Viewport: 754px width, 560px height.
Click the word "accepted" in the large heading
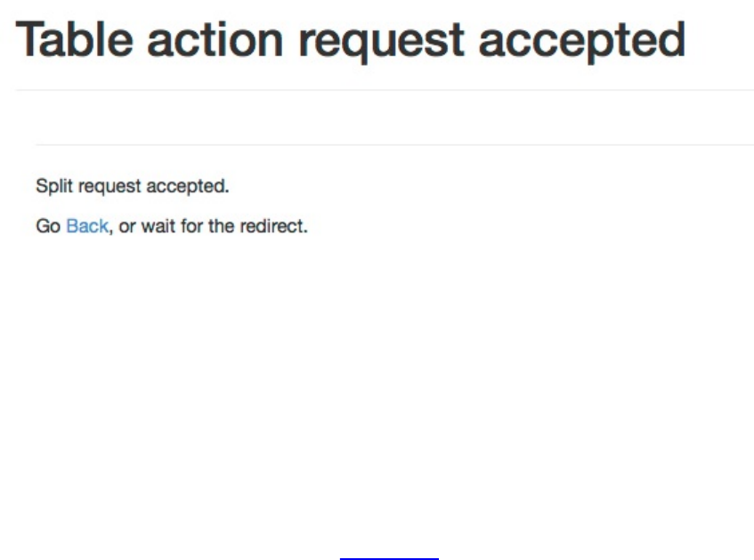pyautogui.click(x=582, y=40)
